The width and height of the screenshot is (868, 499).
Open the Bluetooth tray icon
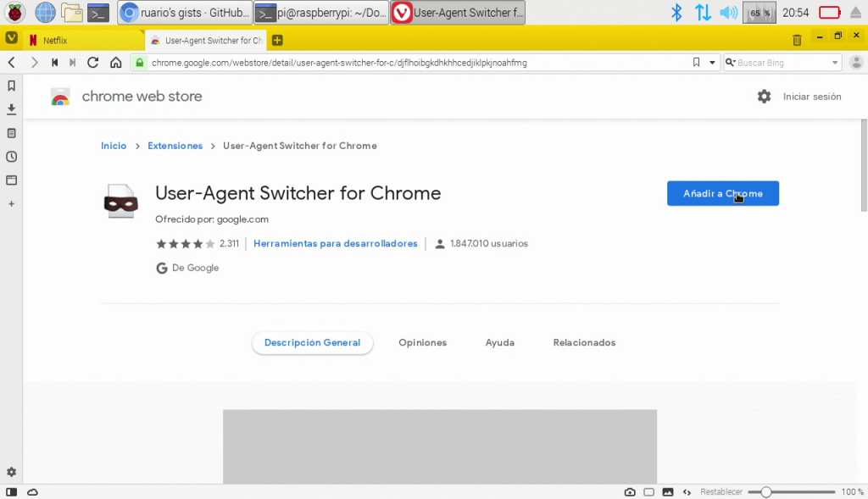point(676,12)
